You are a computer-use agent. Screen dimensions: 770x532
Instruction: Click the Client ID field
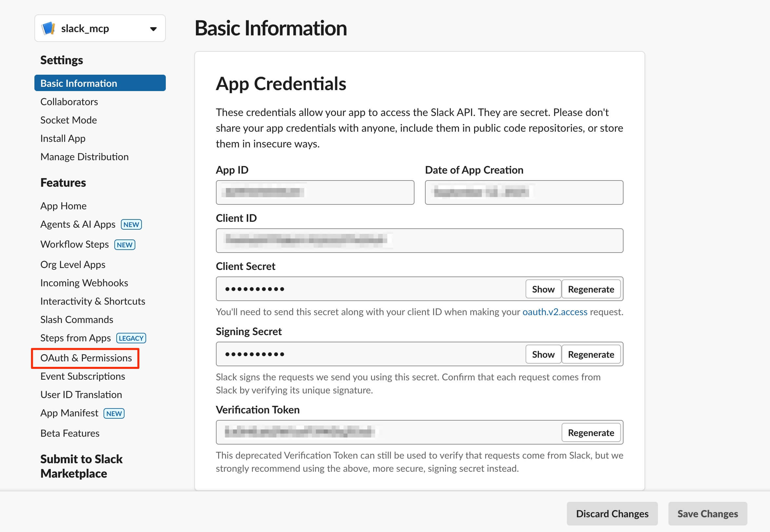tap(419, 240)
